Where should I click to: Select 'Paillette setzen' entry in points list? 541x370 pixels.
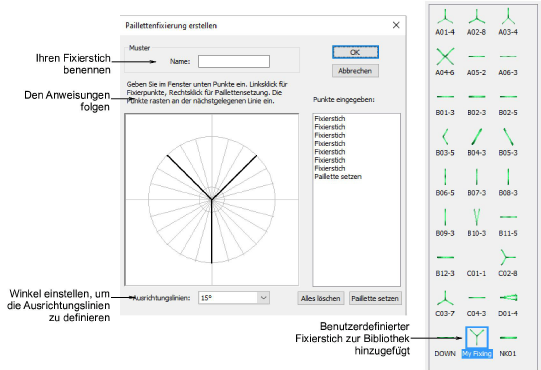[338, 177]
